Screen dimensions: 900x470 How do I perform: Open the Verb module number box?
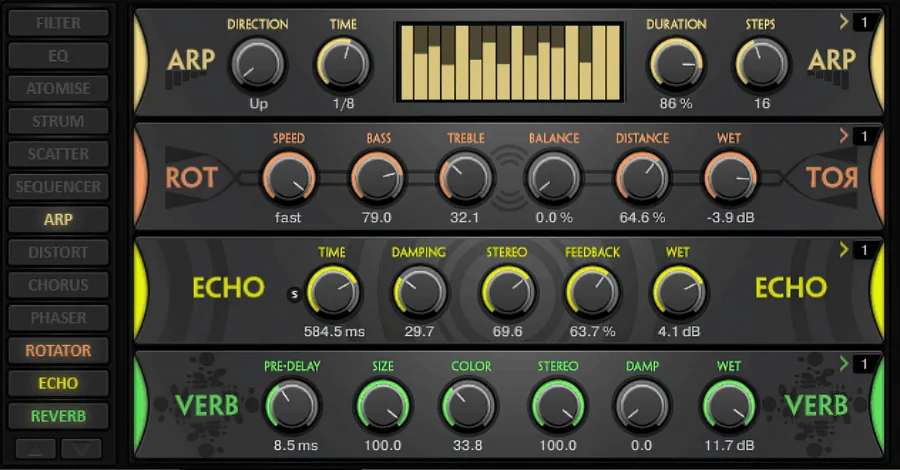click(x=864, y=364)
